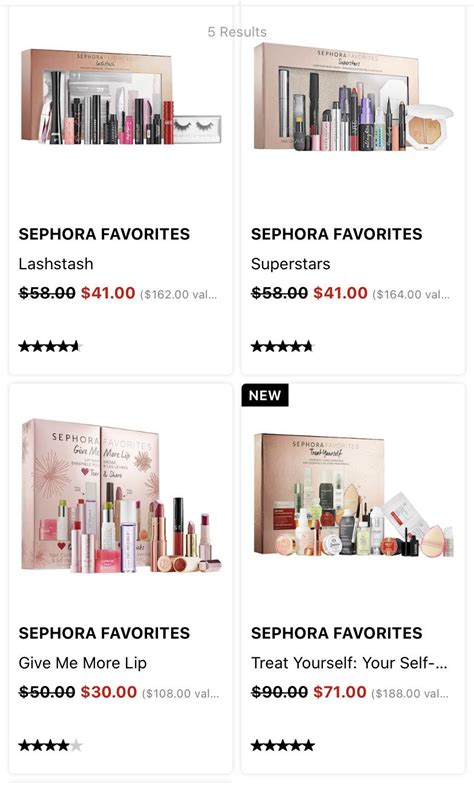Click the Give Me More Lip title
The width and height of the screenshot is (474, 785).
(x=83, y=663)
